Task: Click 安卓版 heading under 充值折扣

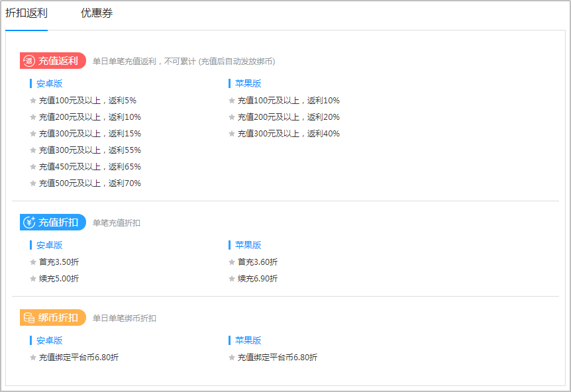Action: 50,245
